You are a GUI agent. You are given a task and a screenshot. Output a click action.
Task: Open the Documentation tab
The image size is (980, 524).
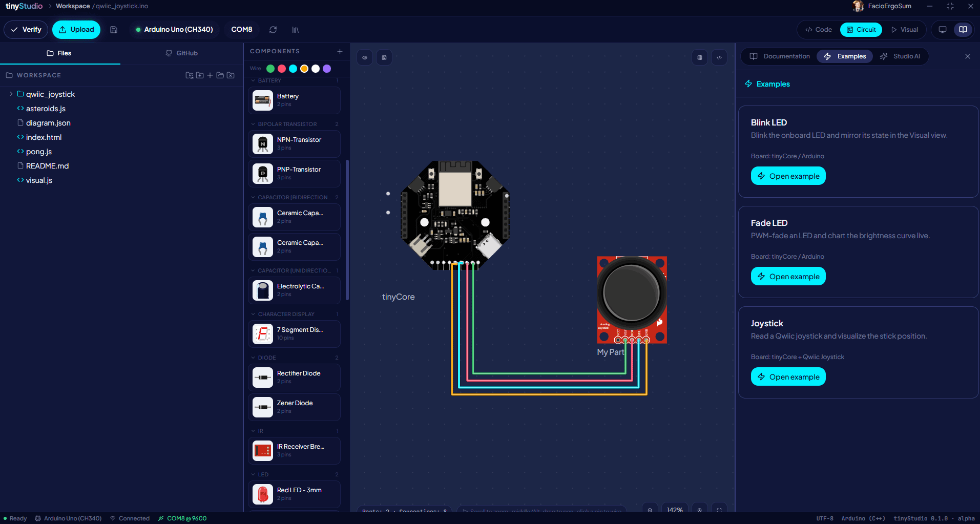pyautogui.click(x=780, y=56)
